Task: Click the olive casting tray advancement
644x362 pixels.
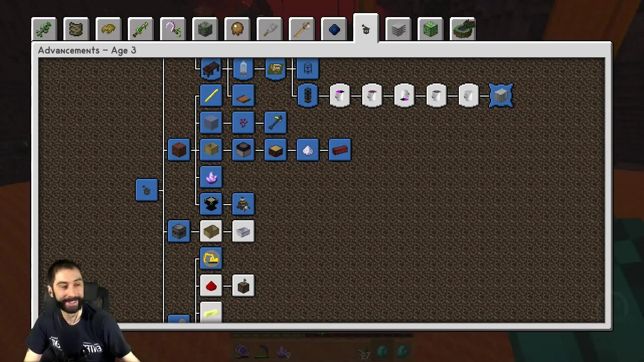Action: [x=211, y=231]
